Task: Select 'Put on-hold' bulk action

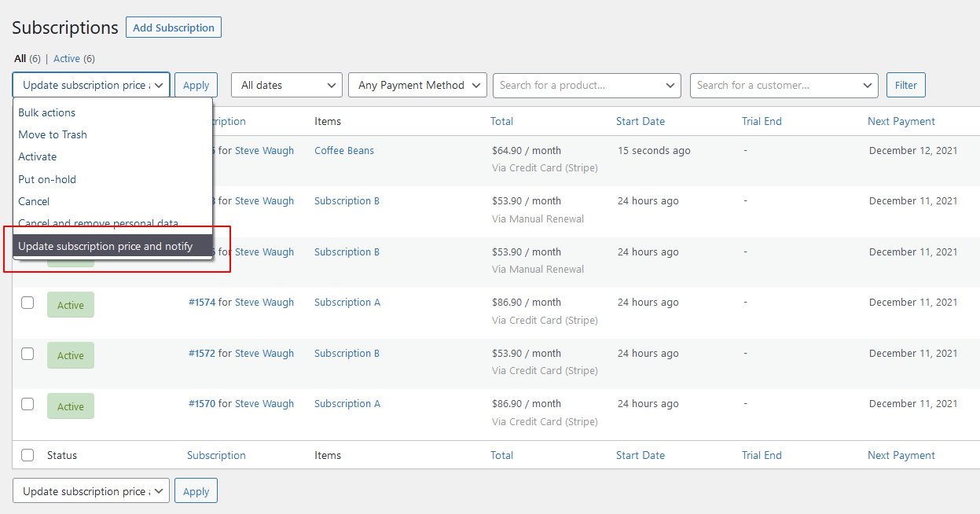Action: pyautogui.click(x=47, y=178)
